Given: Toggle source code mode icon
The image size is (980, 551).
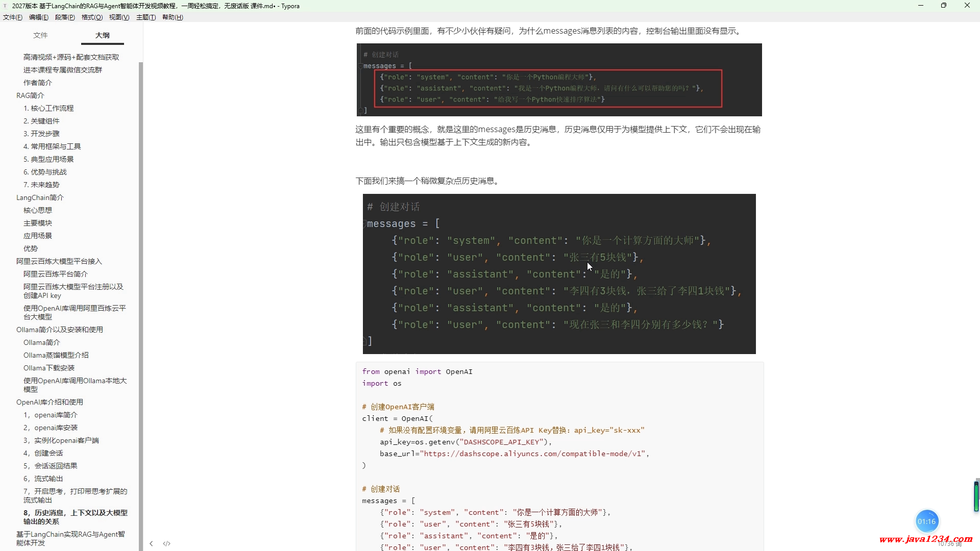Looking at the screenshot, I should coord(166,544).
